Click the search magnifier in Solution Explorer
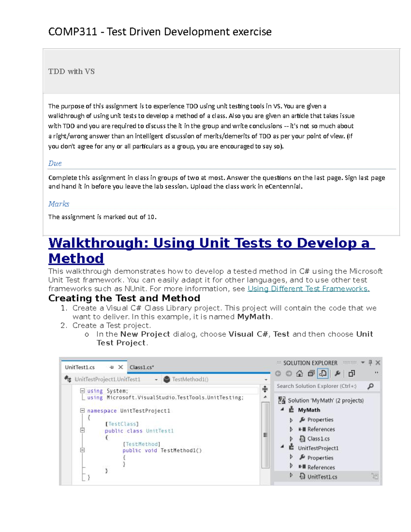The height and width of the screenshot is (532, 411). click(x=370, y=386)
